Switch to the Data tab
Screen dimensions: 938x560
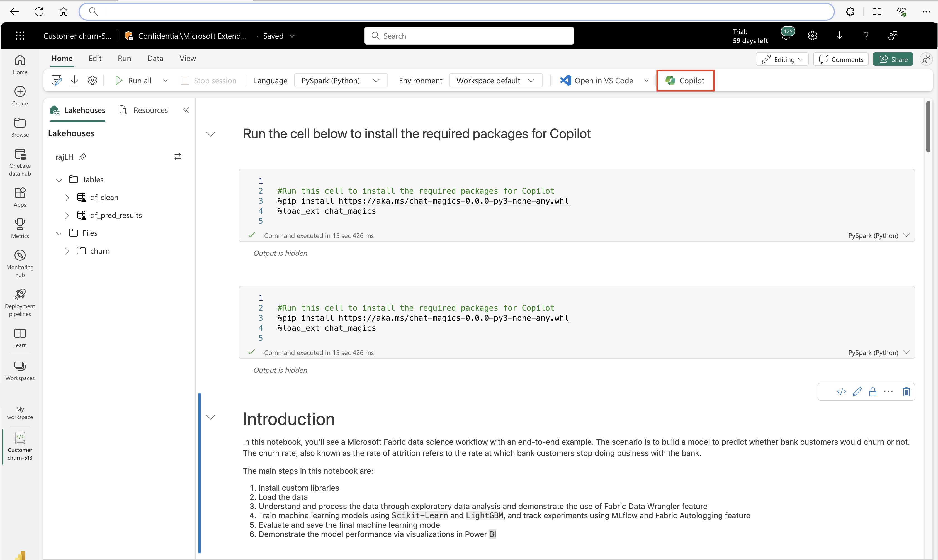155,59
